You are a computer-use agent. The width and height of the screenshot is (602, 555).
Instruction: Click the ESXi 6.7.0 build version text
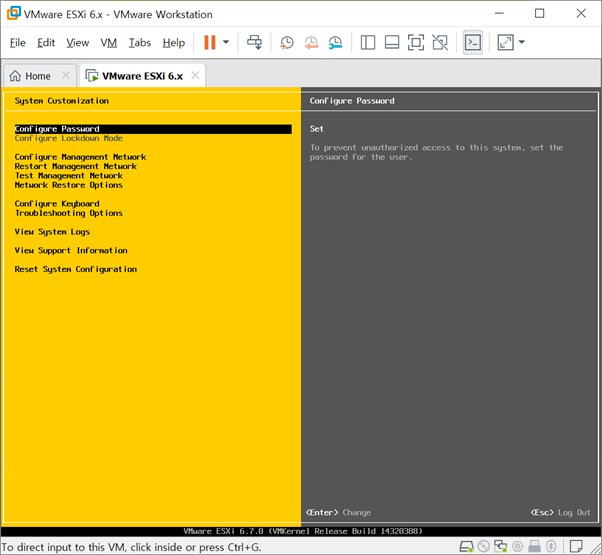point(303,531)
